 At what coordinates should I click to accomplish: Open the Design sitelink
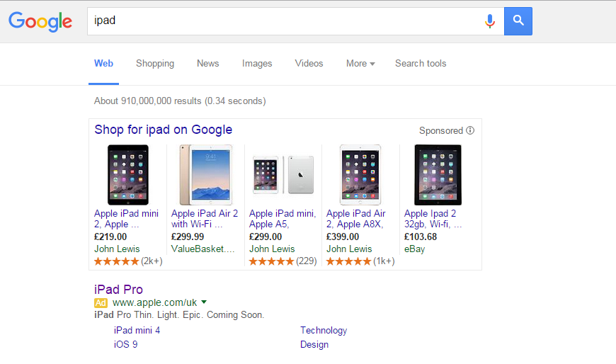(x=314, y=345)
